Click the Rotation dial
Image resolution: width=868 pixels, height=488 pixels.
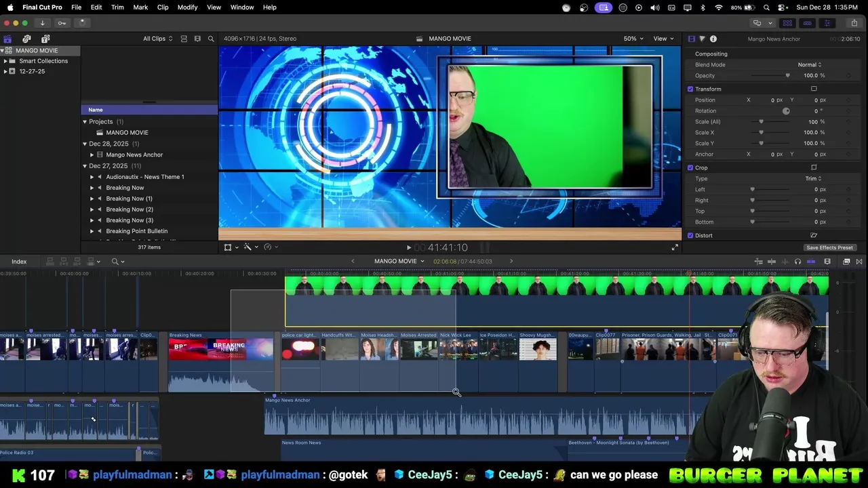[786, 110]
